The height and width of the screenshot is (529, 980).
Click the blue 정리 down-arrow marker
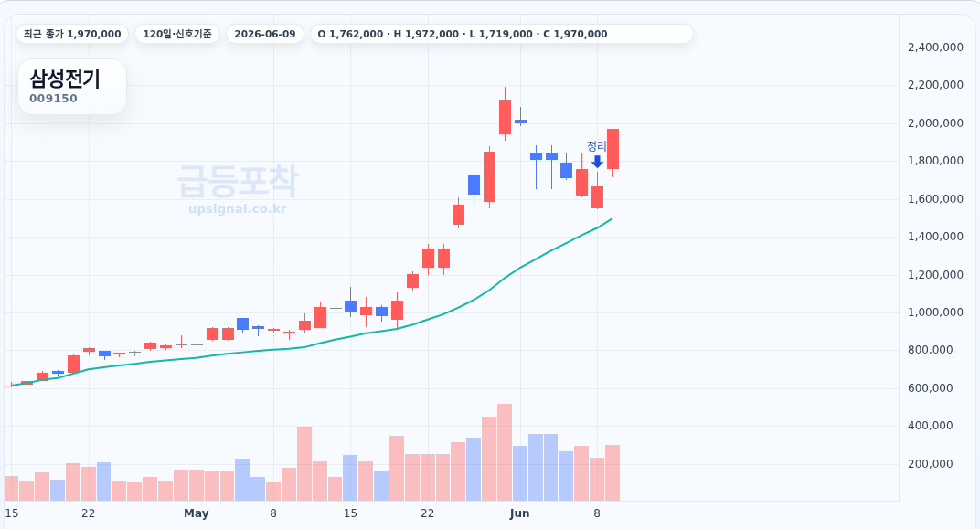click(x=597, y=162)
